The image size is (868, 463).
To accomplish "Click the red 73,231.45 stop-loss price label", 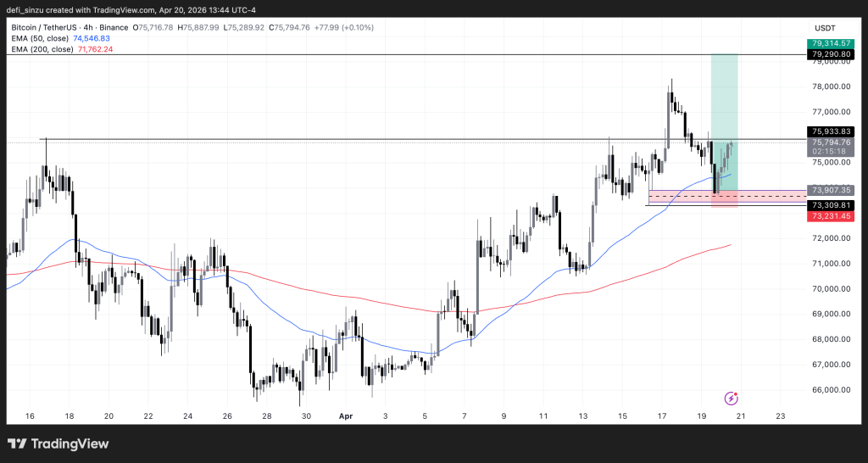I will coord(831,216).
